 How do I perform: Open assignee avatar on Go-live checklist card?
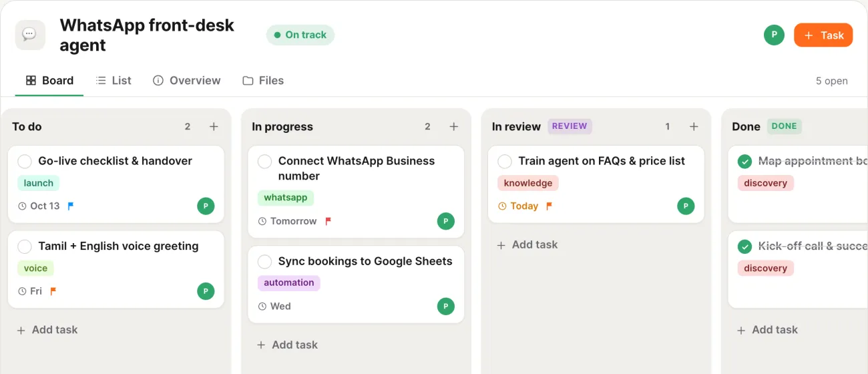point(206,206)
